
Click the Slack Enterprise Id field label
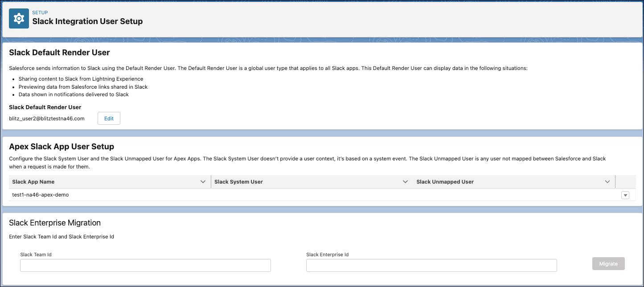click(x=327, y=254)
